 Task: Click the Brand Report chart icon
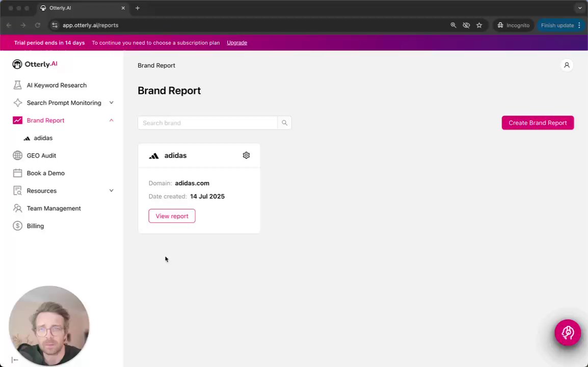click(17, 120)
